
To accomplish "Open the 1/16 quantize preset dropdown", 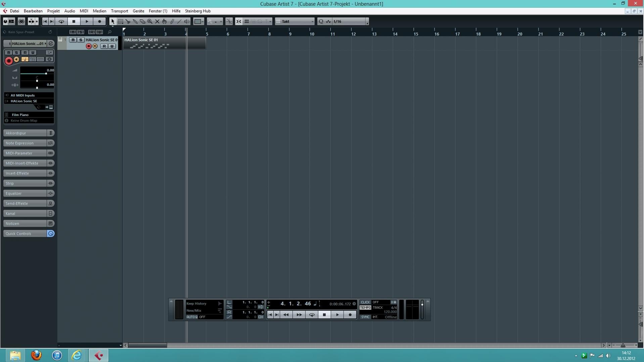I will (350, 21).
